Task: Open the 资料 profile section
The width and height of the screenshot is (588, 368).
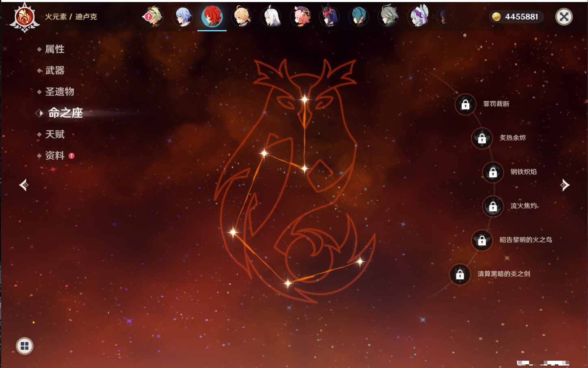Action: coord(55,155)
